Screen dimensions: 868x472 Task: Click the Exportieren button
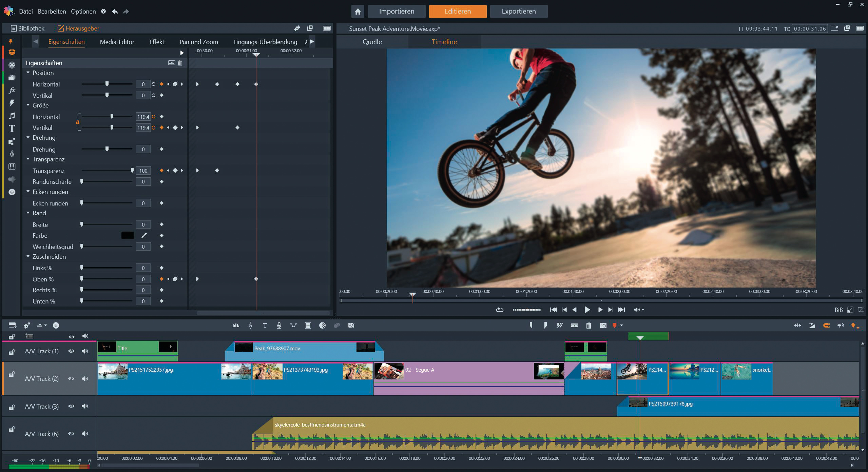519,12
